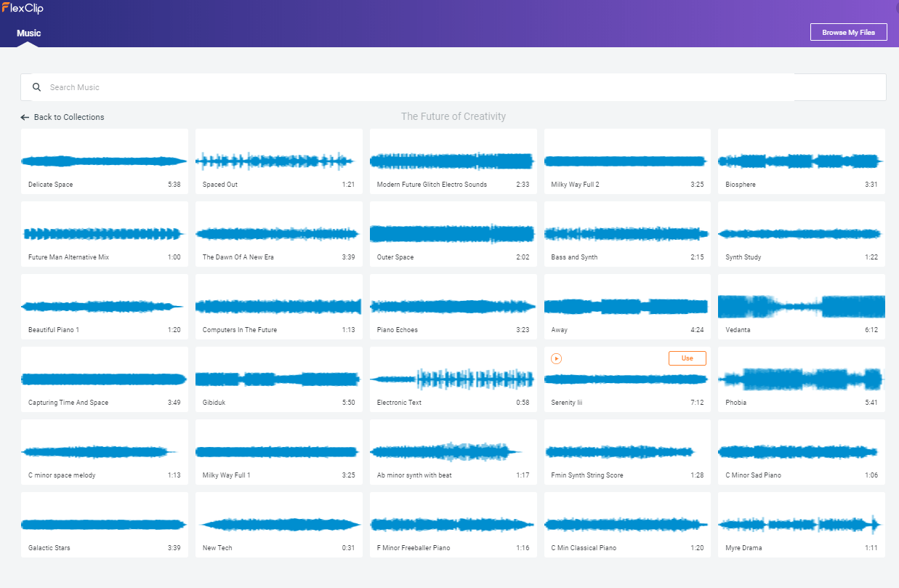Click the search magnifier icon

[x=36, y=87]
